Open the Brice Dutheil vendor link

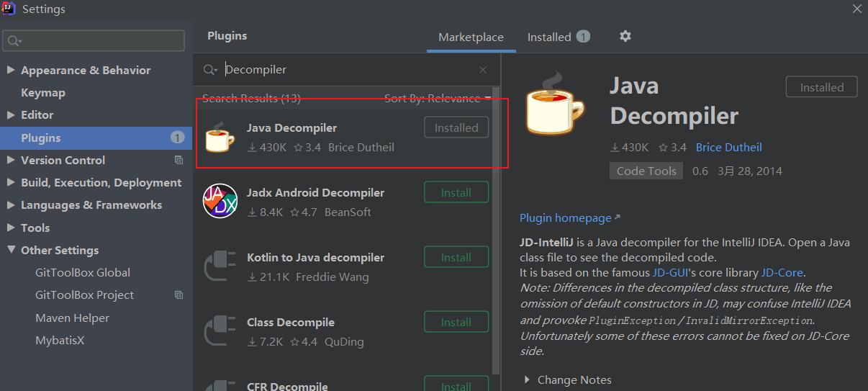(728, 147)
